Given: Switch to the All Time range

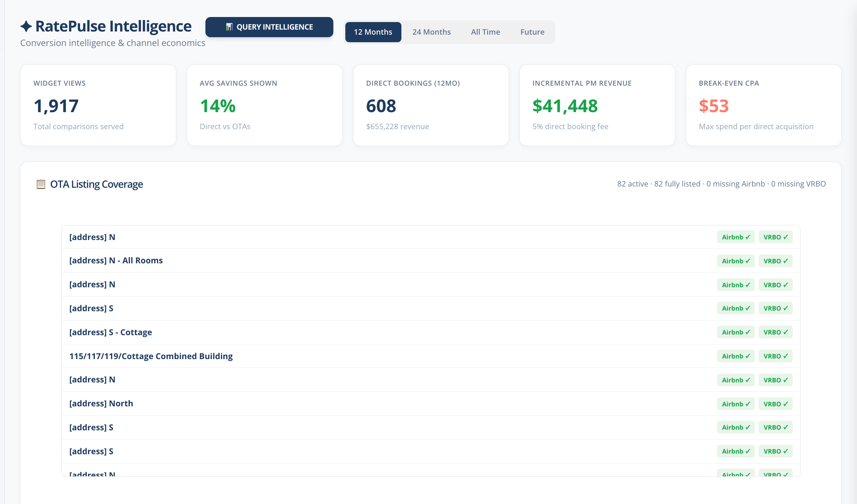Looking at the screenshot, I should (x=485, y=32).
